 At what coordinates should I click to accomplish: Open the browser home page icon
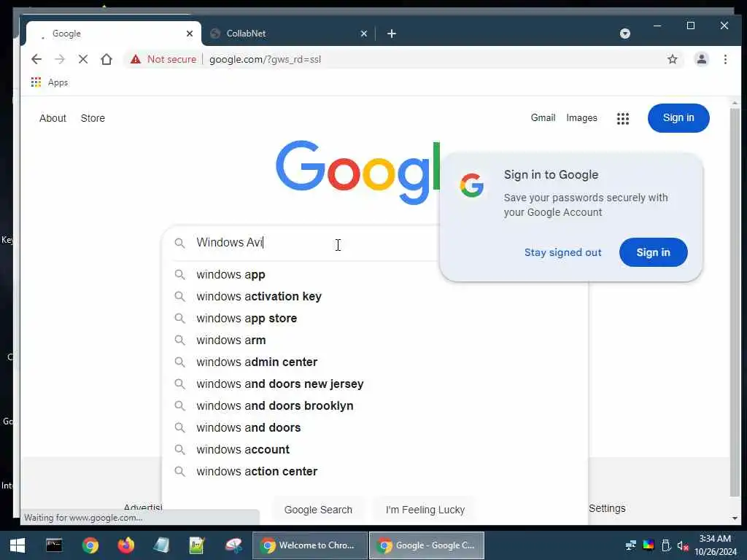pyautogui.click(x=107, y=59)
